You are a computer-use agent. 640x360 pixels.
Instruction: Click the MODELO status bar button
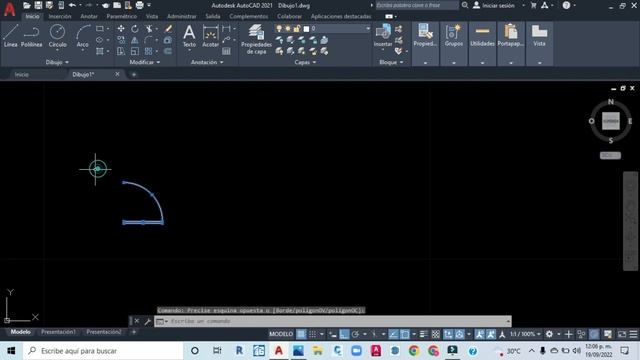(281, 334)
